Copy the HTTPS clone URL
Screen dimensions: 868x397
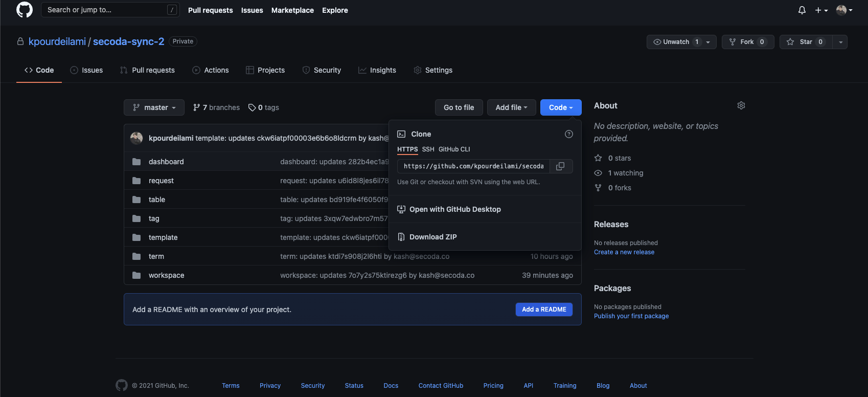pyautogui.click(x=560, y=166)
